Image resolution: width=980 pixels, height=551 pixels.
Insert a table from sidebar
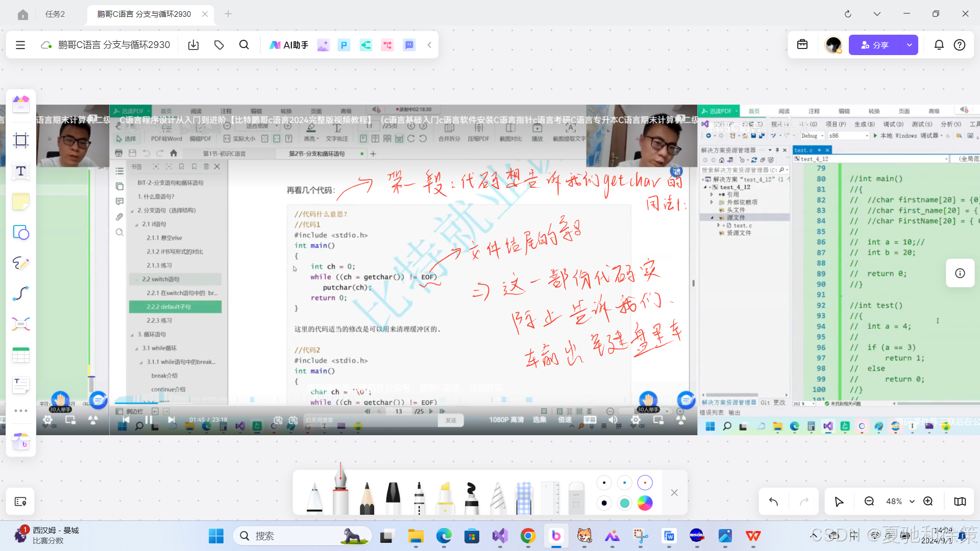coord(21,355)
